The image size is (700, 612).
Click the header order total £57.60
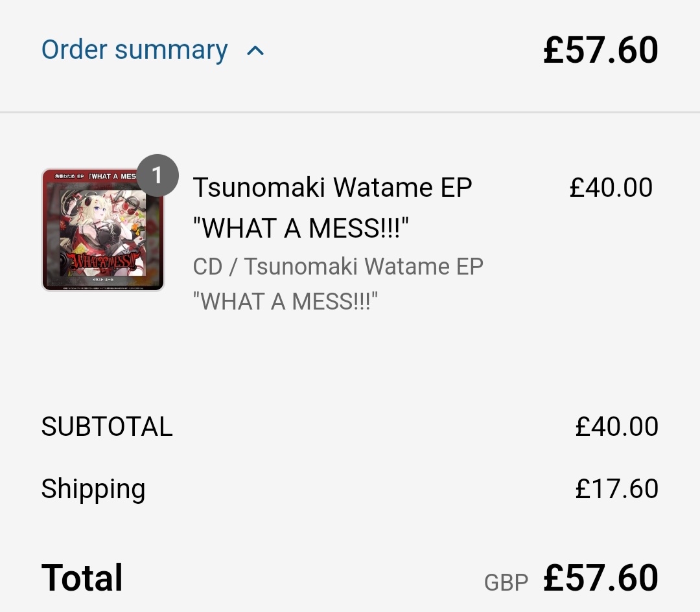pyautogui.click(x=600, y=50)
